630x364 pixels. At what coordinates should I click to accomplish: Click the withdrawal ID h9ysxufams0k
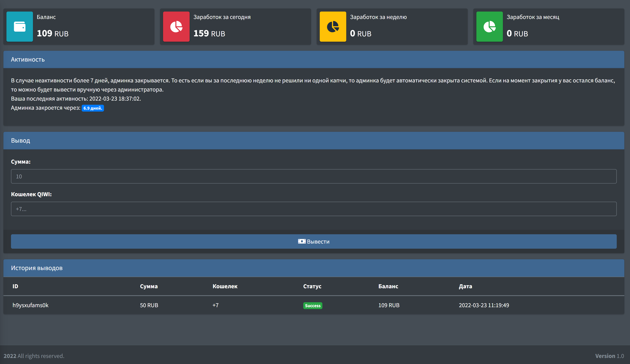point(30,305)
